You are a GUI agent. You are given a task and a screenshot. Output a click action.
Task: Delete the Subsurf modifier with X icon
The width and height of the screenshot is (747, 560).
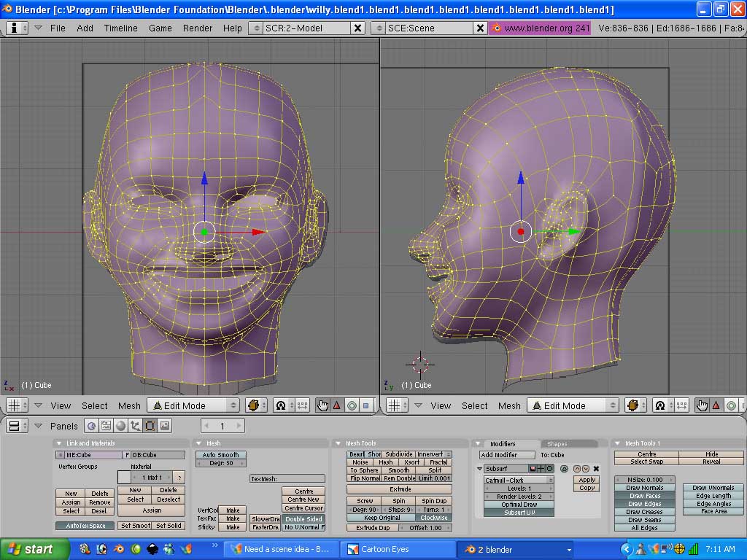click(596, 469)
